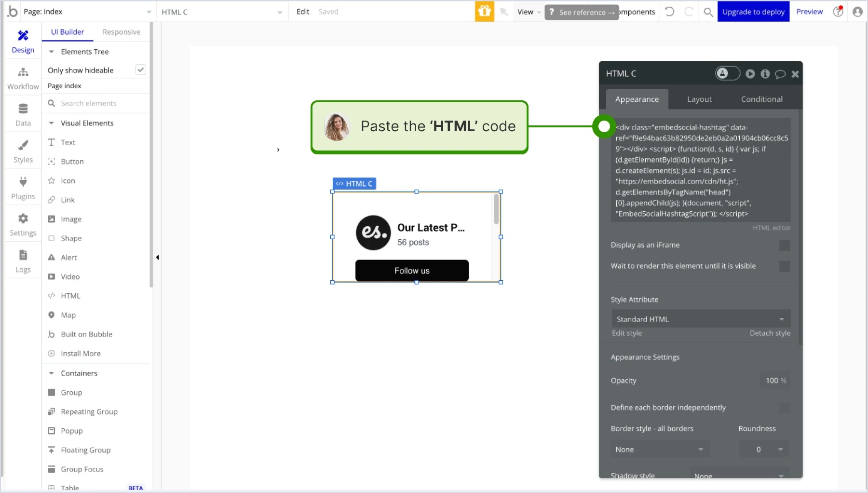Open the Data section
868x493 pixels.
click(23, 115)
